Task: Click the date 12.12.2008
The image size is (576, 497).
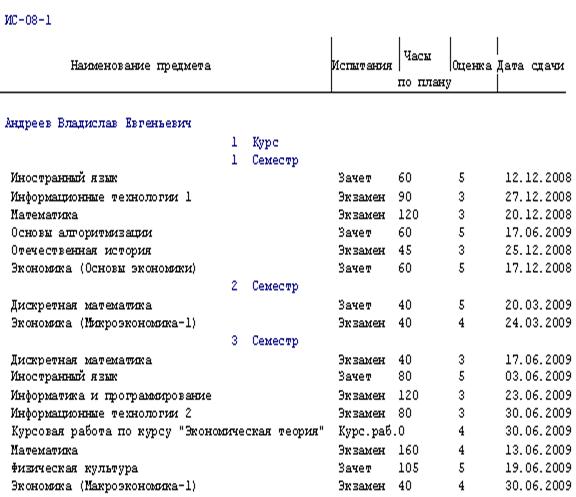Action: coord(538,178)
